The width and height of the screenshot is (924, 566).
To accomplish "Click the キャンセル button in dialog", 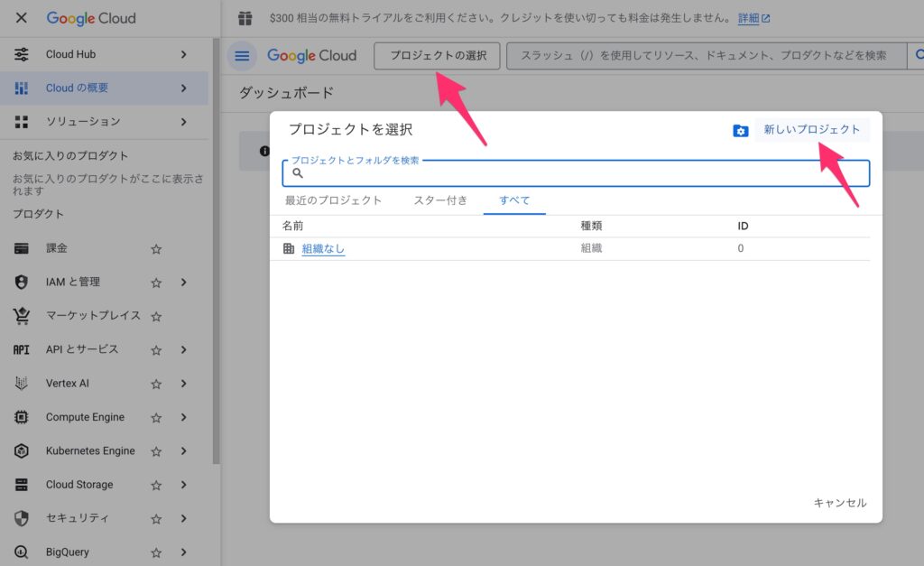I will 839,503.
